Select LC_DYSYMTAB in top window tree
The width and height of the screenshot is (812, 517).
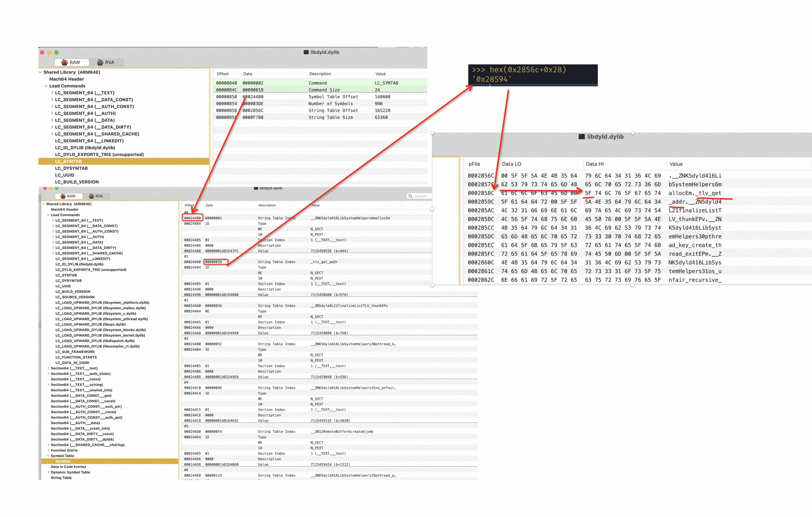pos(71,168)
